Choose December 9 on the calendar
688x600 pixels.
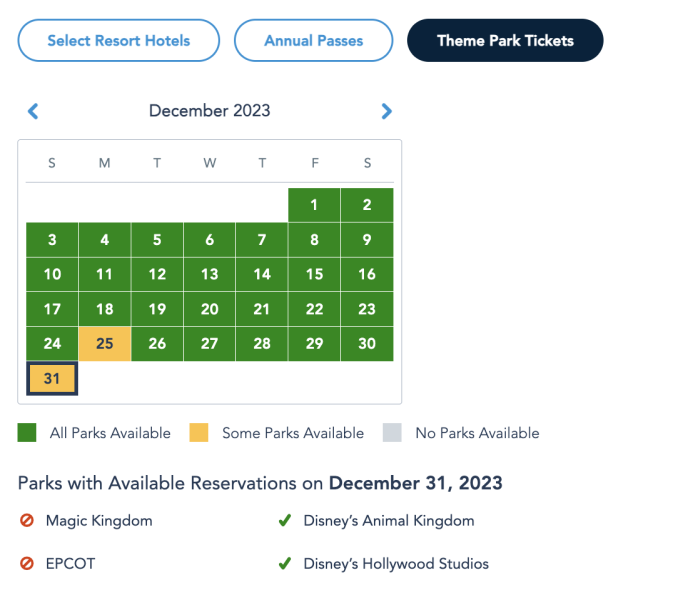point(367,240)
